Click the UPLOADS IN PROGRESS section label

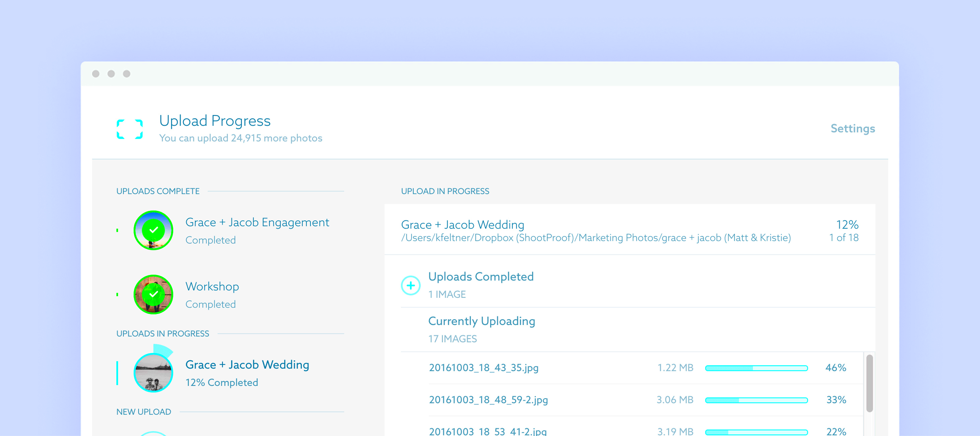163,334
